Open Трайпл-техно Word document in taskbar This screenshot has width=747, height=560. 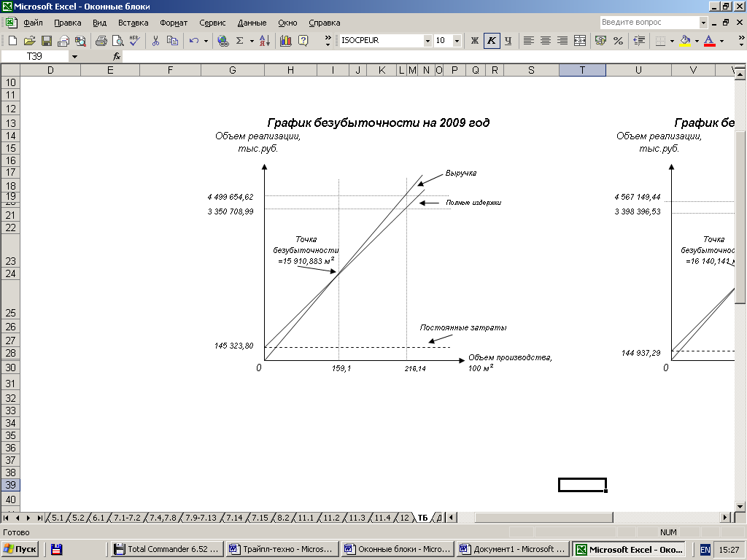(282, 549)
